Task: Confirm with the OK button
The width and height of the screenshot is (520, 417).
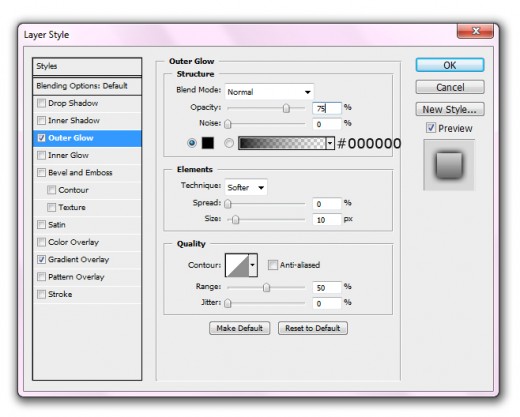Action: 450,65
